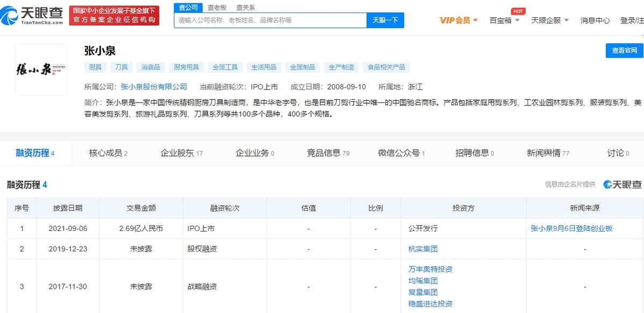The image size is (644, 313).
Task: Switch to the 新闻舆情 tab
Action: coord(548,153)
